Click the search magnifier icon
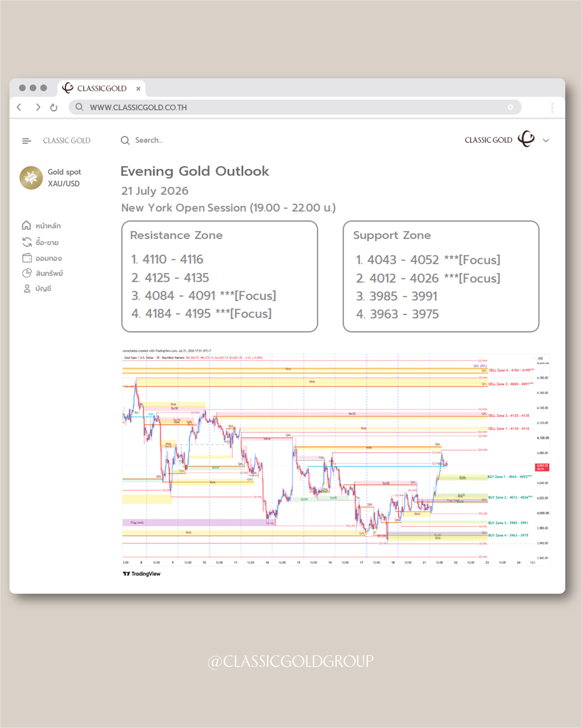Viewport: 582px width, 728px height. 125,140
